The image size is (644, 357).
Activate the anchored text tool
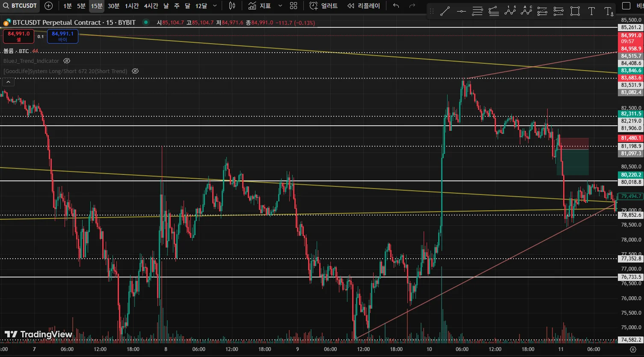point(608,12)
